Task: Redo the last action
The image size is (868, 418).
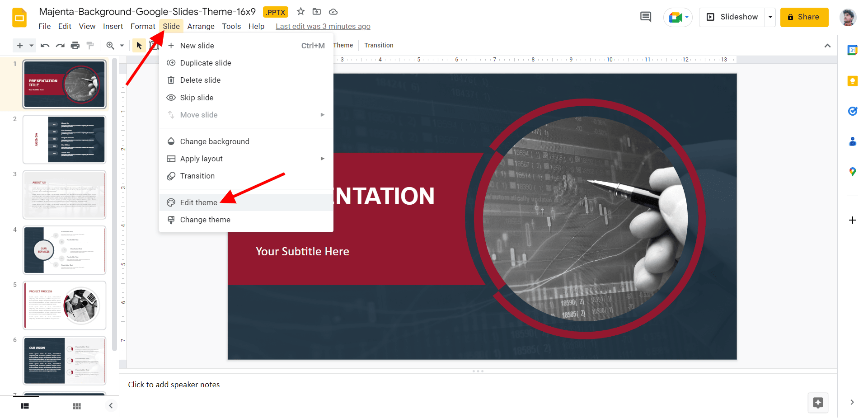Action: coord(60,45)
